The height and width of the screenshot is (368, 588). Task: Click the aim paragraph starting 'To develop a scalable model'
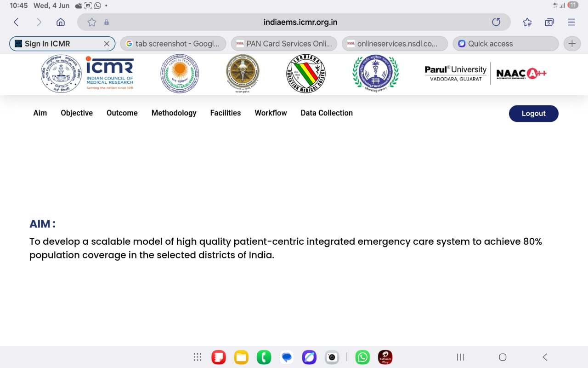[286, 248]
